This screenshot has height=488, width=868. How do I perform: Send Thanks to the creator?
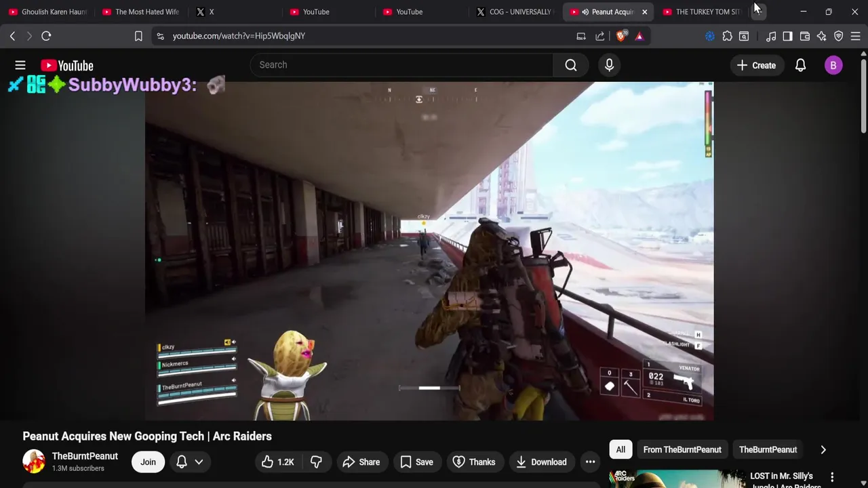pos(474,462)
